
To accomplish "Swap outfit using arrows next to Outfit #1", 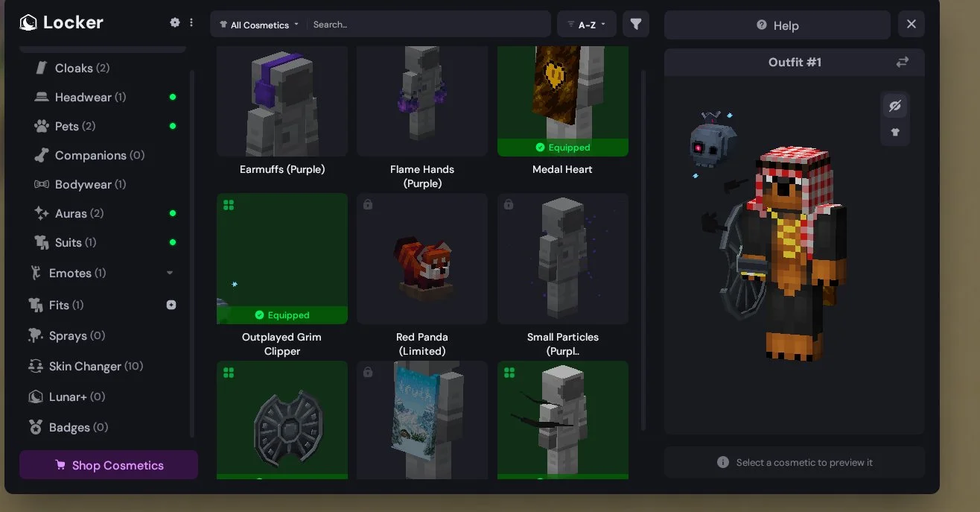I will [x=903, y=62].
